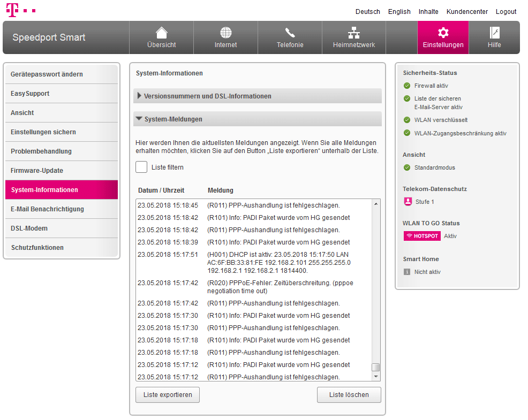Select System-Informationen sidebar item
Viewport: 528px width, 420px height.
tap(62, 190)
